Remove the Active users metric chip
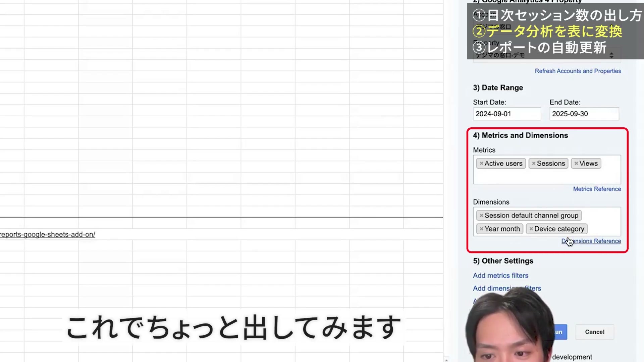This screenshot has height=362, width=644. (x=481, y=164)
